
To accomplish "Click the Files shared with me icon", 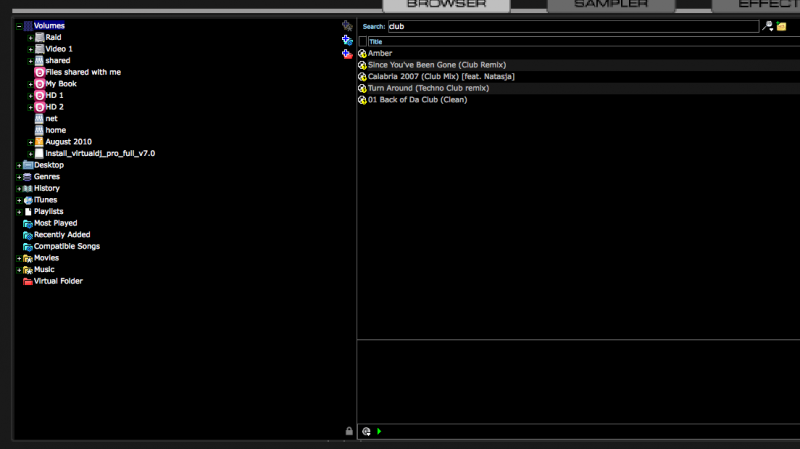I will coord(39,72).
